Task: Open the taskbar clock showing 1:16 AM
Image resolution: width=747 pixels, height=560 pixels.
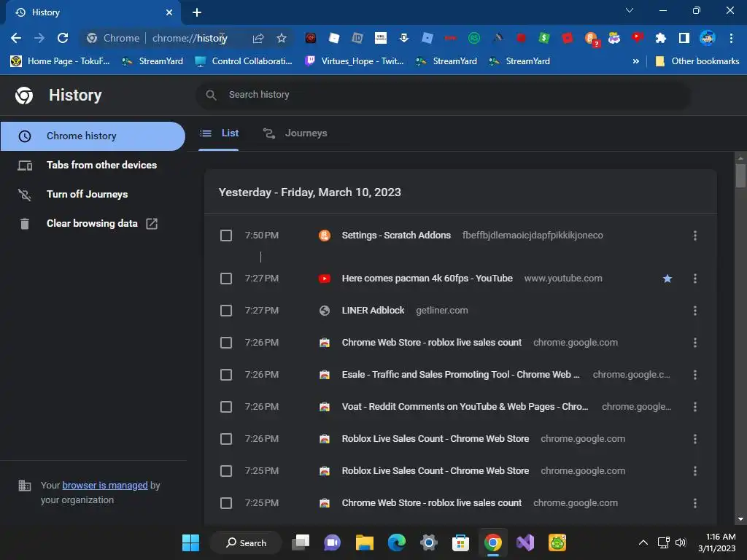Action: click(x=716, y=542)
